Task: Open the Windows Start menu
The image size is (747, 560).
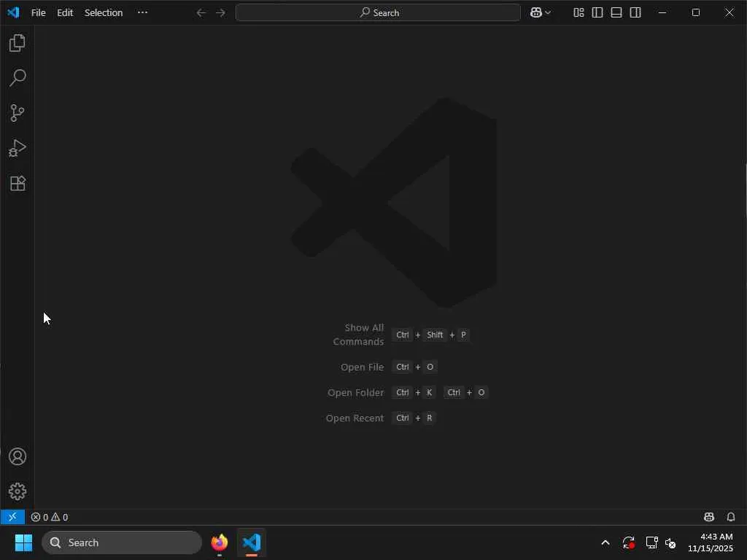Action: pos(24,542)
